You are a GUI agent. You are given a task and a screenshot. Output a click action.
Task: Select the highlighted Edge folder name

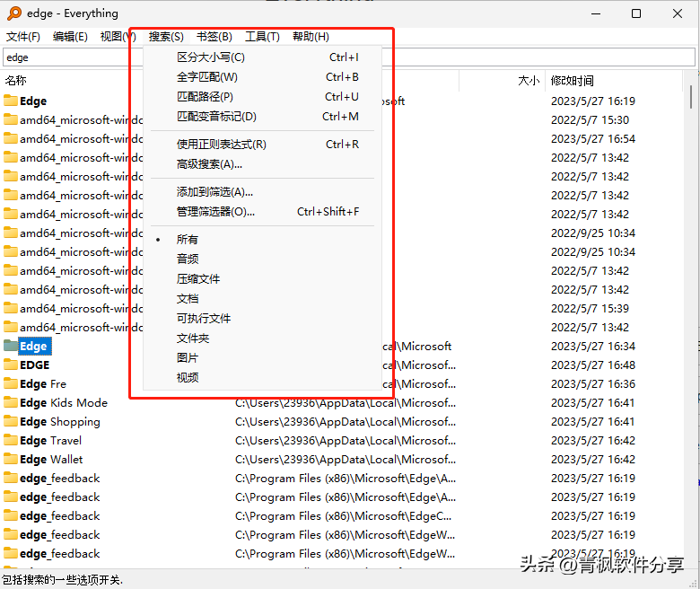33,346
